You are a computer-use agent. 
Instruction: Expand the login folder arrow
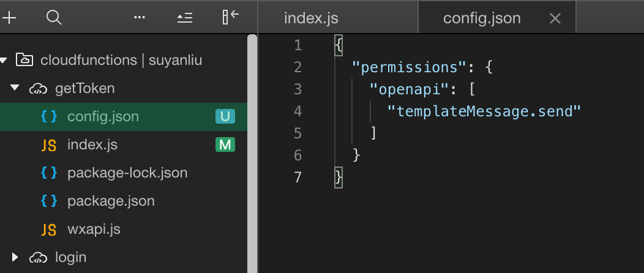[x=15, y=258]
